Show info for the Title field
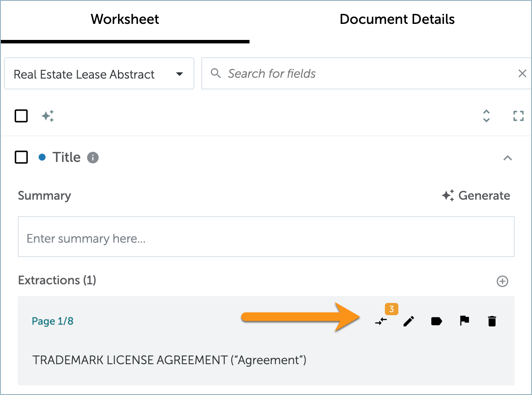 click(93, 158)
